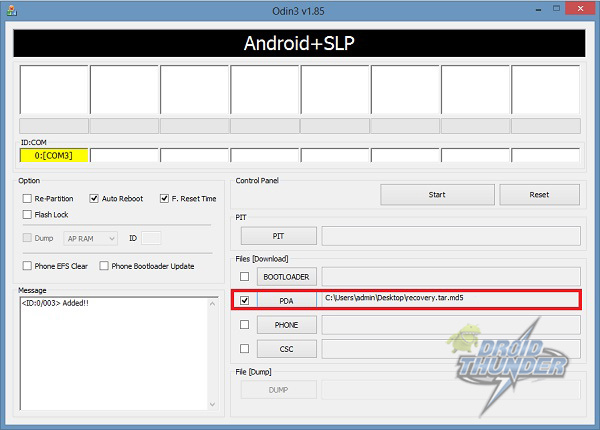Viewport: 600px width, 430px height.
Task: Click the PDA file path field
Action: [450, 299]
